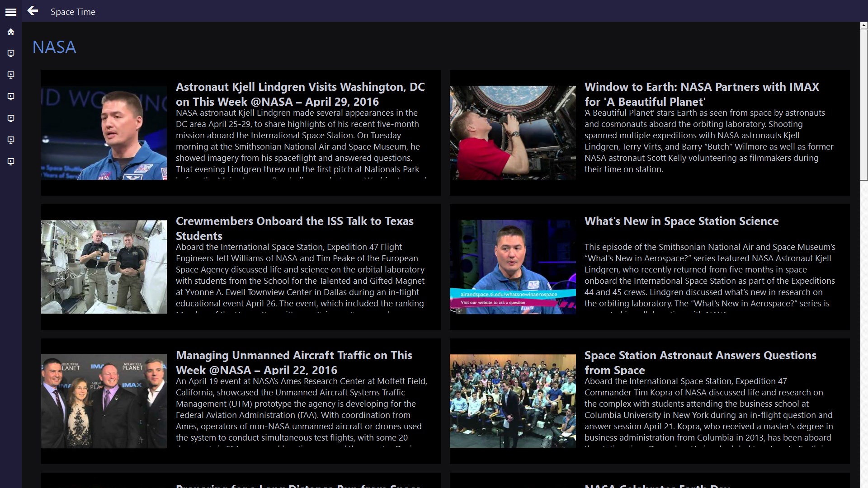Select the second video channel sidebar icon
The width and height of the screenshot is (868, 488).
tap(11, 75)
